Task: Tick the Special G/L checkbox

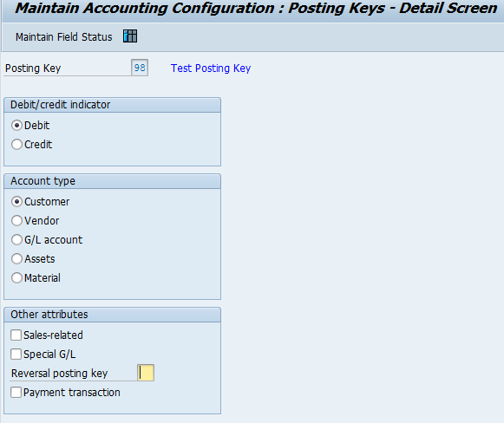Action: click(x=16, y=355)
